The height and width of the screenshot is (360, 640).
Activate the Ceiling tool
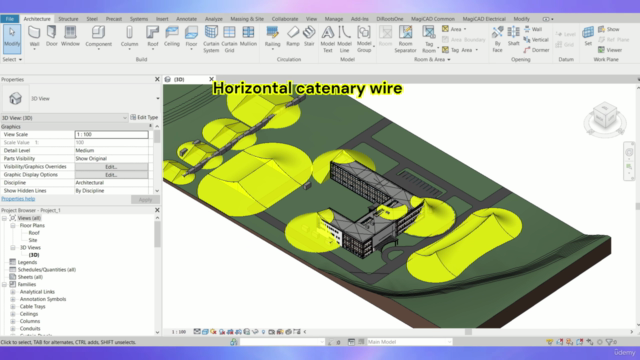(x=172, y=36)
